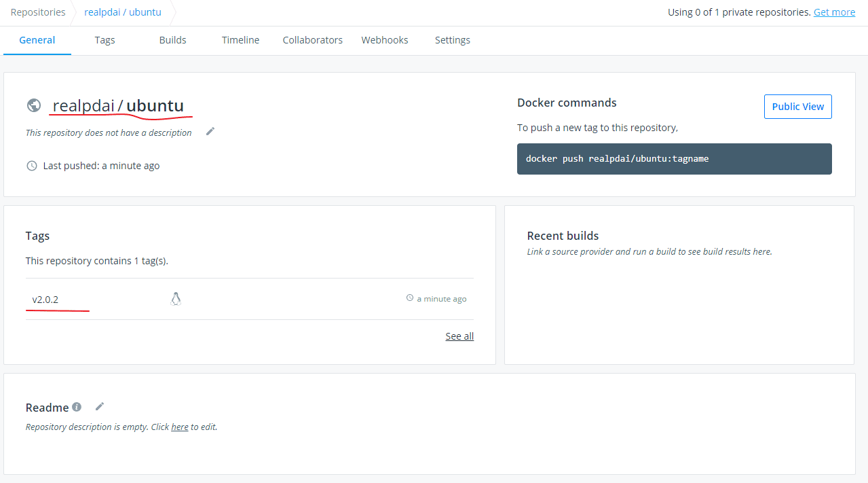Go to the Collaborators tab

(x=312, y=40)
